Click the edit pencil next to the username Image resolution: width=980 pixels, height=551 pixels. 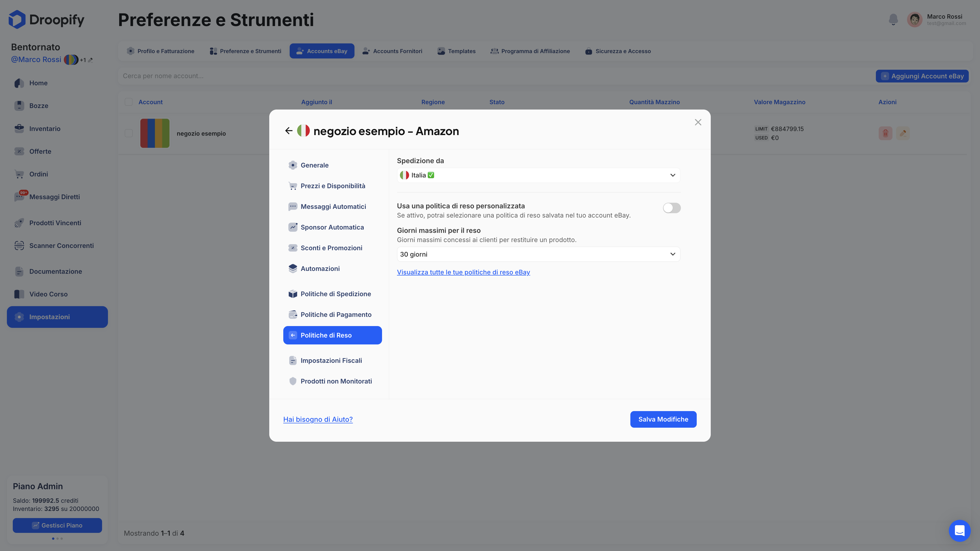point(91,60)
